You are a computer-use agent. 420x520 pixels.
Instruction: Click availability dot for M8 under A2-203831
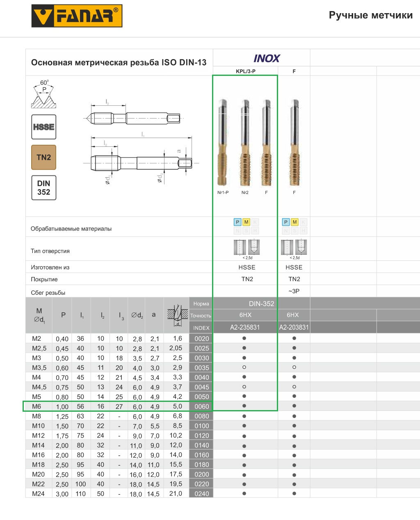[294, 416]
